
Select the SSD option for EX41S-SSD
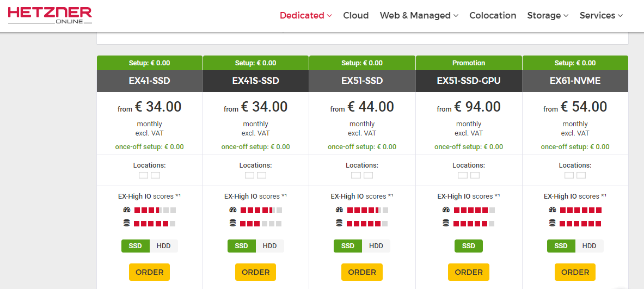(x=242, y=246)
